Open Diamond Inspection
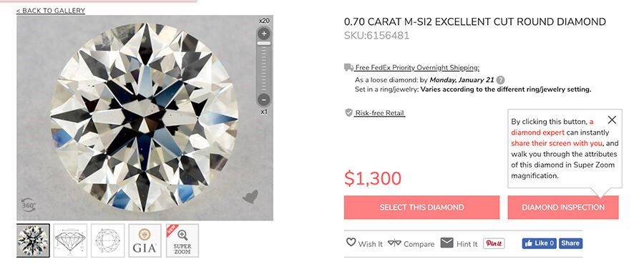This screenshot has height=272, width=644. [563, 207]
